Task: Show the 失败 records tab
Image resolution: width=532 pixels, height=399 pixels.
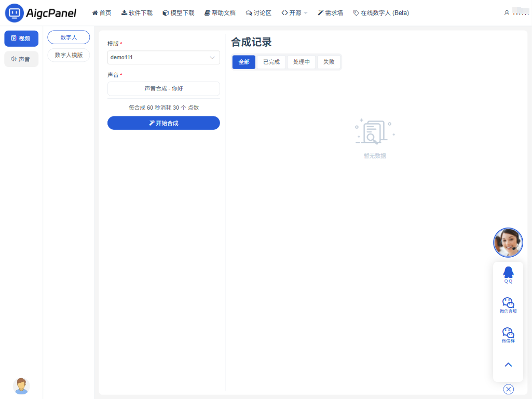Action: pos(329,62)
